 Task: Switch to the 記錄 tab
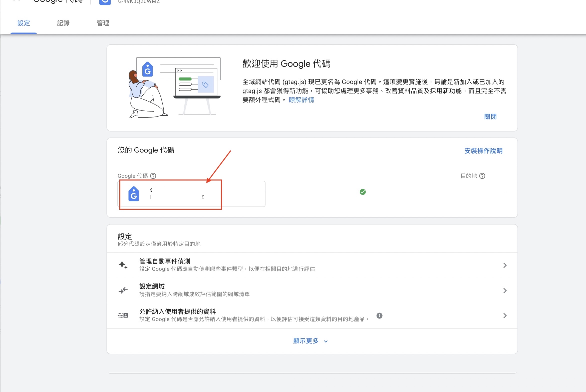tap(63, 23)
